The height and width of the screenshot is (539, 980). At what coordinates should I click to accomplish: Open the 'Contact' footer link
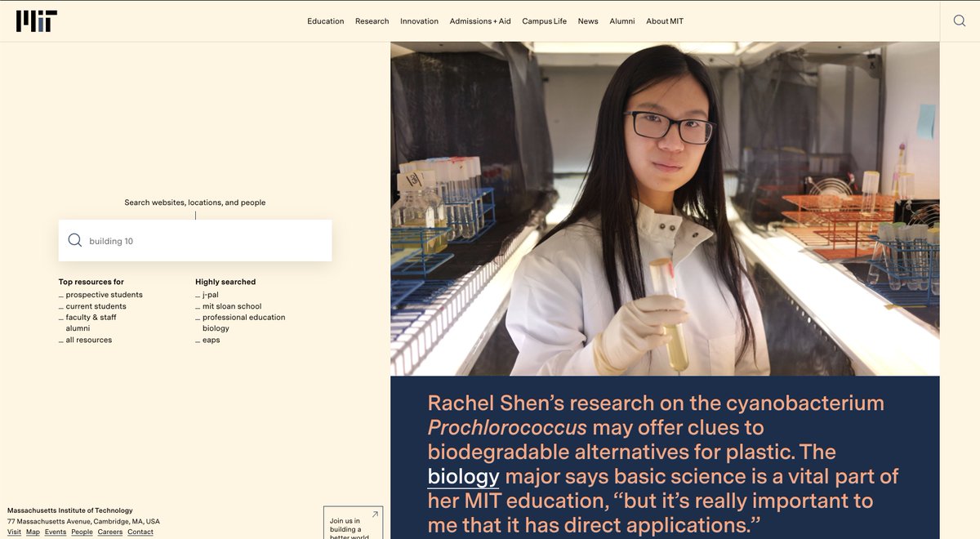(x=140, y=532)
